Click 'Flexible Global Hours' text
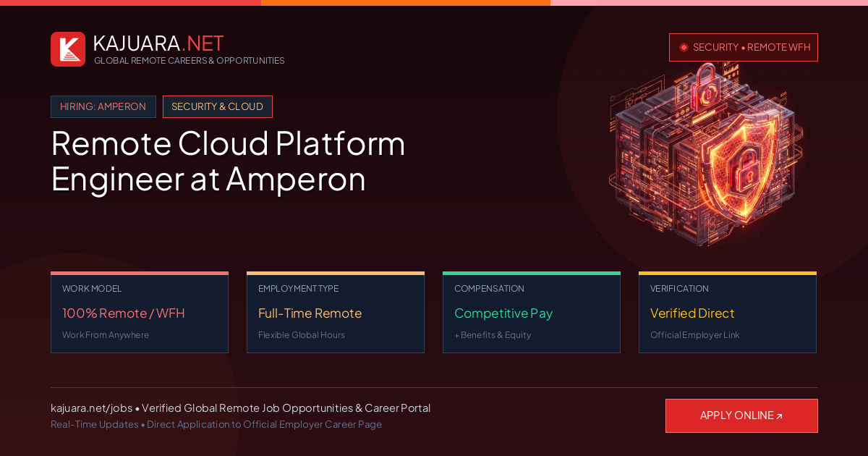 [x=302, y=335]
